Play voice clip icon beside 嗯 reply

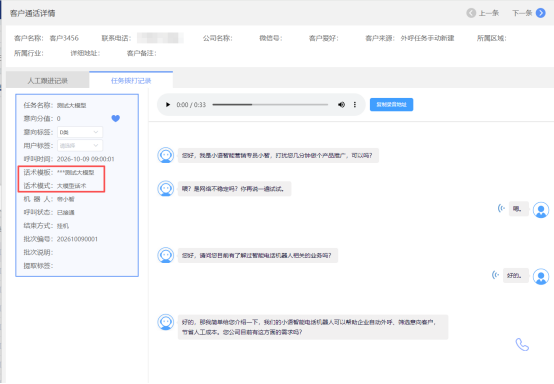tap(501, 208)
